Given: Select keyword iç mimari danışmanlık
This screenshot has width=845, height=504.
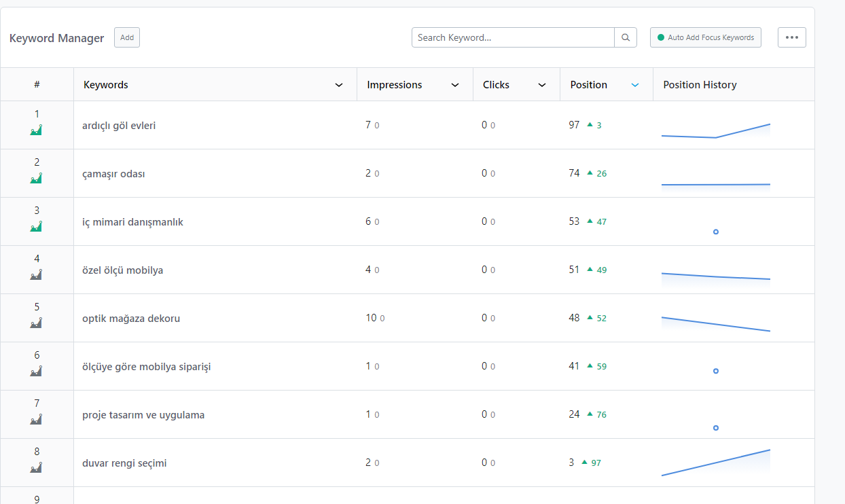Looking at the screenshot, I should [132, 222].
